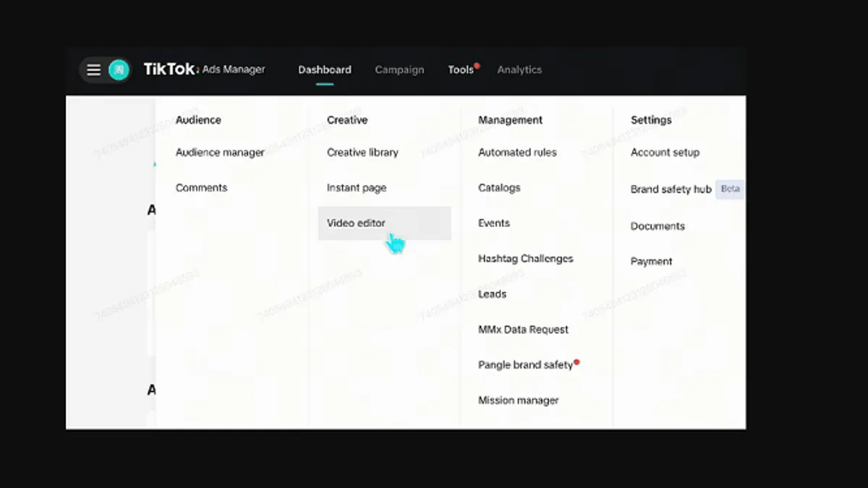Open Payment under Settings
Screen dimensions: 868x488
pyautogui.click(x=651, y=262)
